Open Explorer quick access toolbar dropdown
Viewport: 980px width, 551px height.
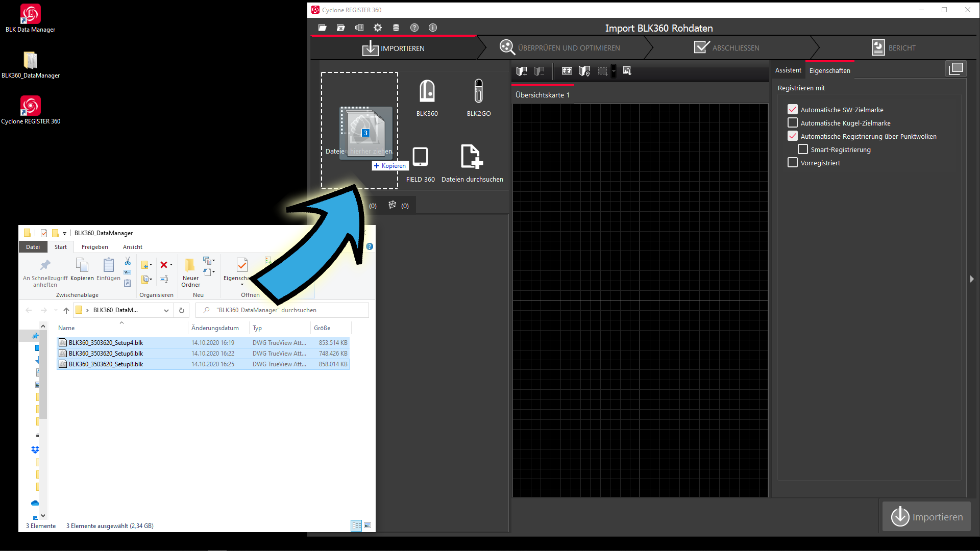coord(64,233)
